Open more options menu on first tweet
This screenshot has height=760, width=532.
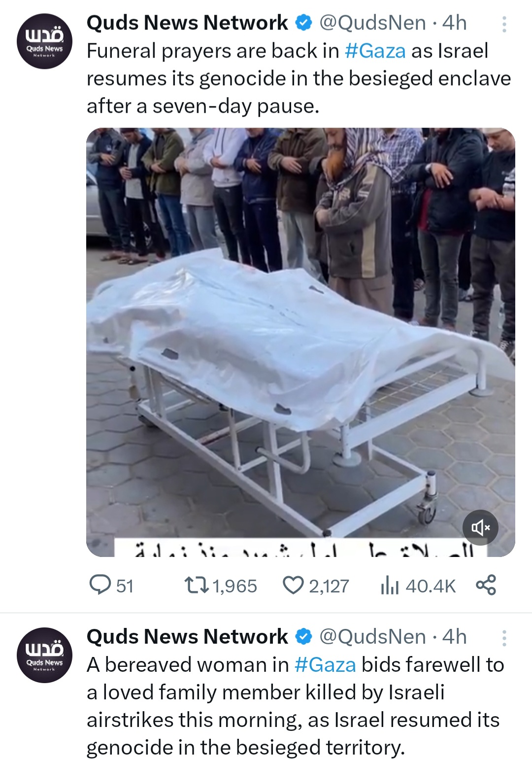pyautogui.click(x=504, y=24)
